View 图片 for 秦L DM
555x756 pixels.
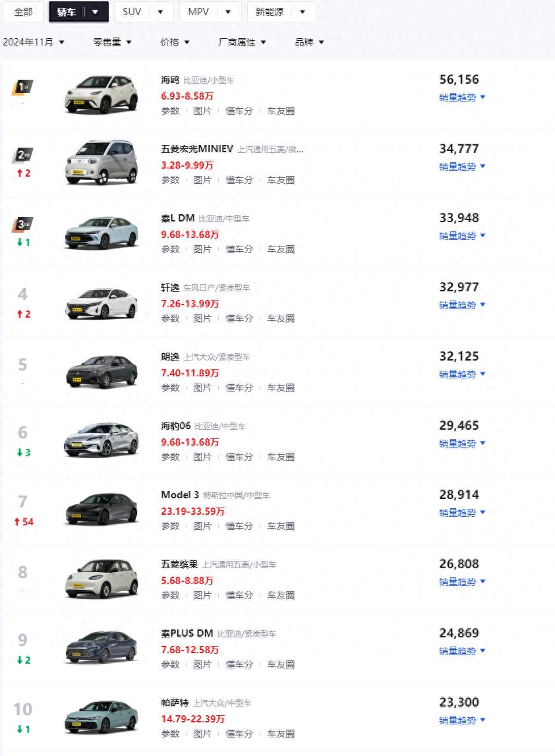(x=202, y=249)
